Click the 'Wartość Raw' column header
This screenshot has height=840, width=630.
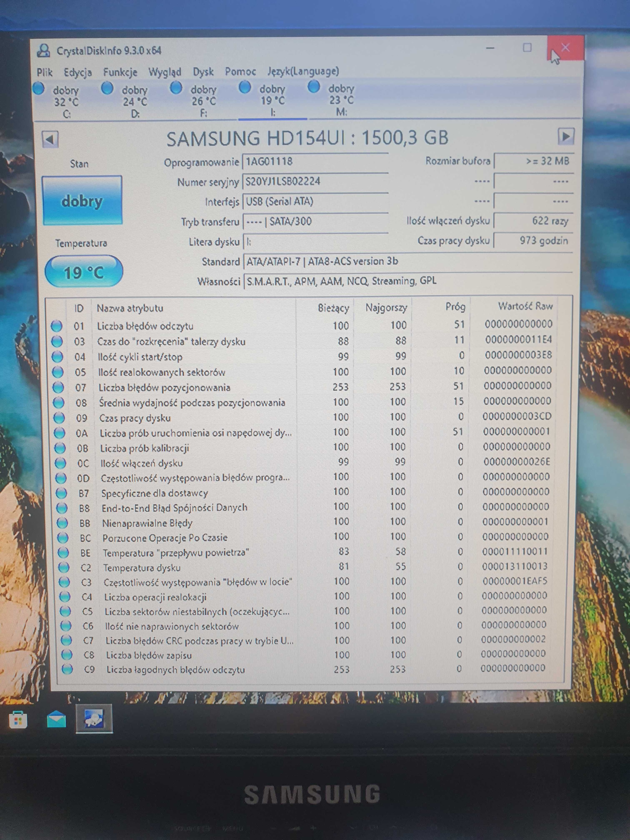pos(525,306)
